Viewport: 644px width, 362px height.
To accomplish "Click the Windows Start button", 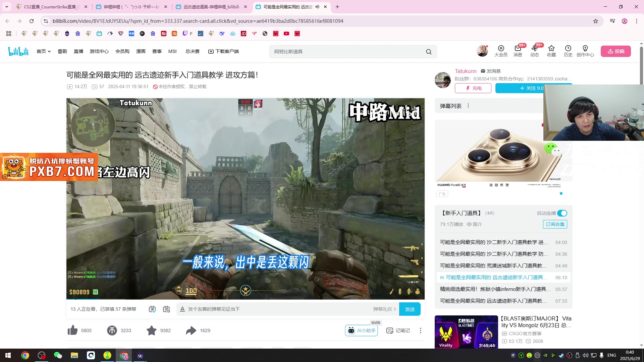I will (8, 355).
